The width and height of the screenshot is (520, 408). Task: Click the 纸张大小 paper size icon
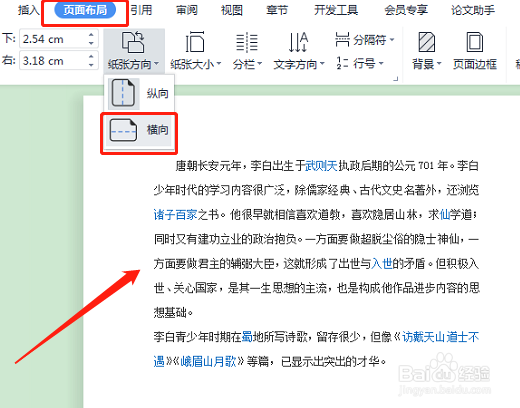pyautogui.click(x=195, y=42)
